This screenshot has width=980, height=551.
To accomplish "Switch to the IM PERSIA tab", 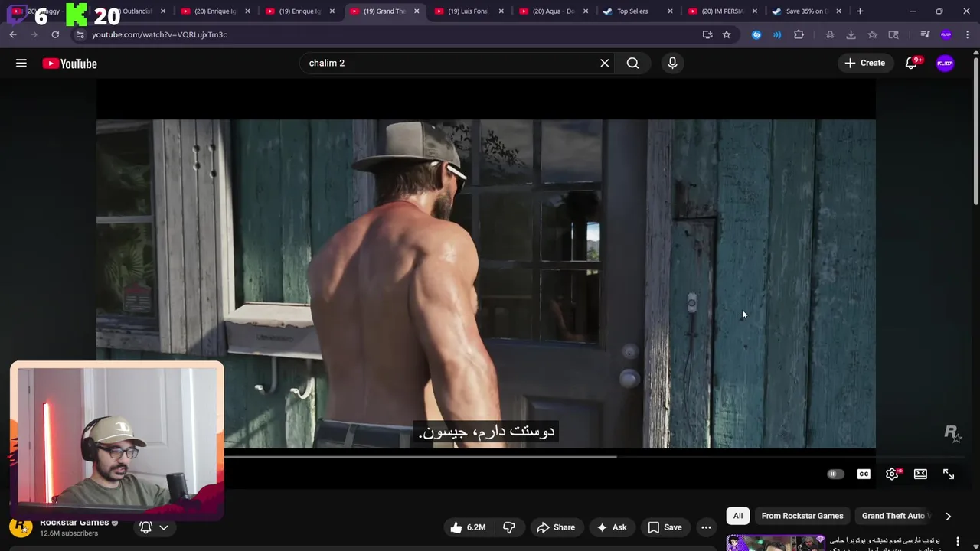I will tap(723, 11).
